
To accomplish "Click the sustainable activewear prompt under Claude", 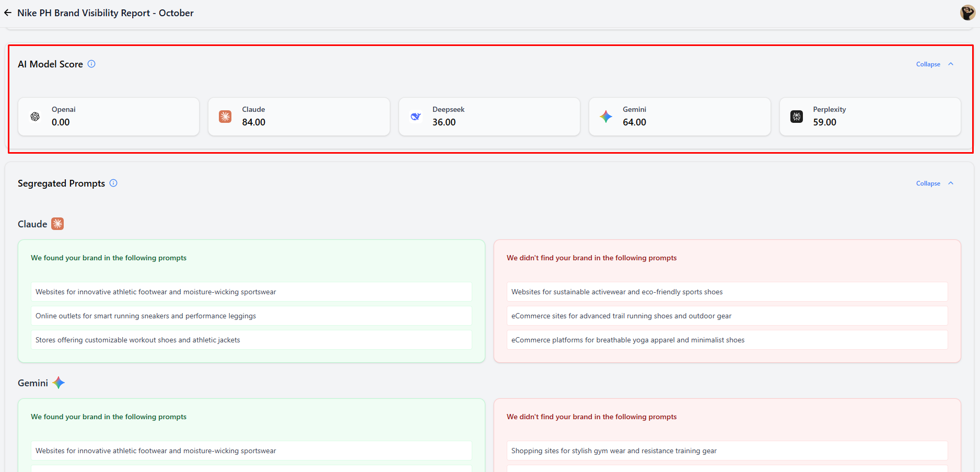I will point(727,292).
